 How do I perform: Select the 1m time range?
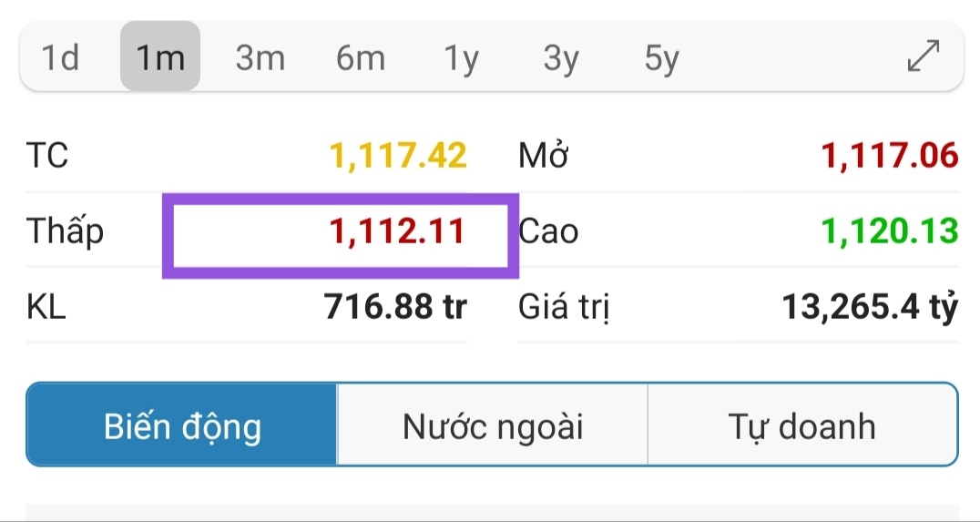[160, 58]
